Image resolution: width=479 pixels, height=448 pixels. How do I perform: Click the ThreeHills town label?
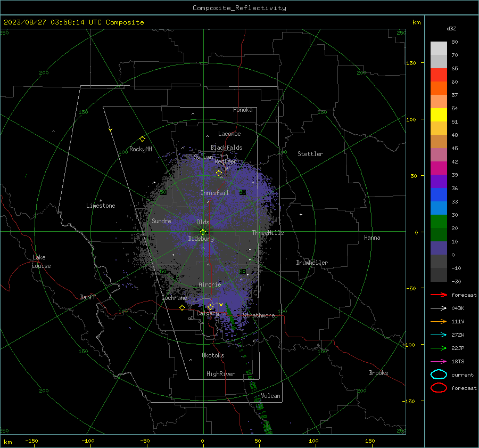click(268, 233)
